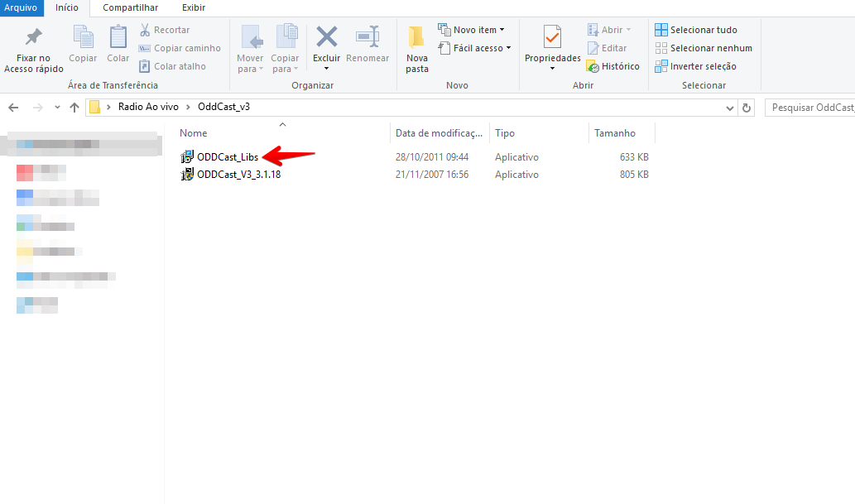Open the Novo item dropdown
Screen dimensions: 855x504
click(x=472, y=30)
